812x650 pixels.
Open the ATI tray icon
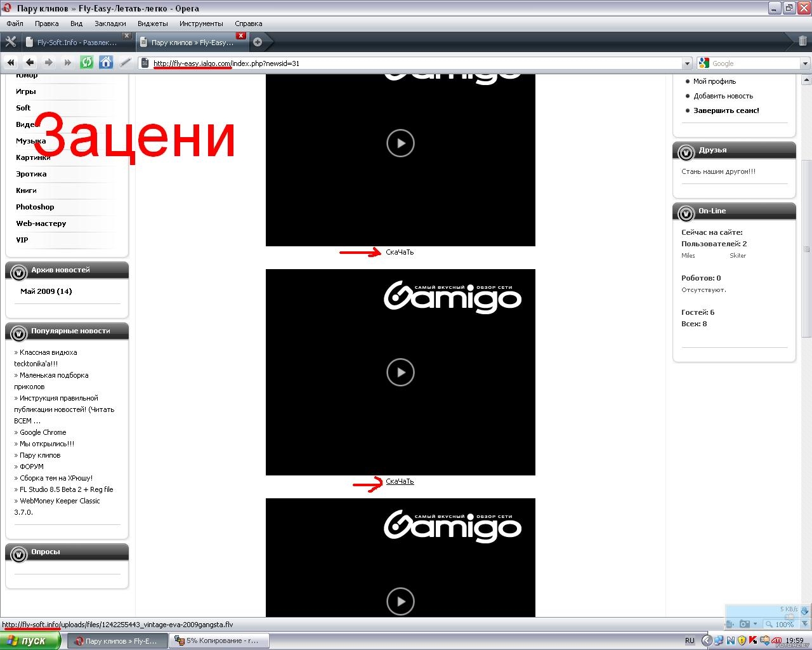point(776,640)
